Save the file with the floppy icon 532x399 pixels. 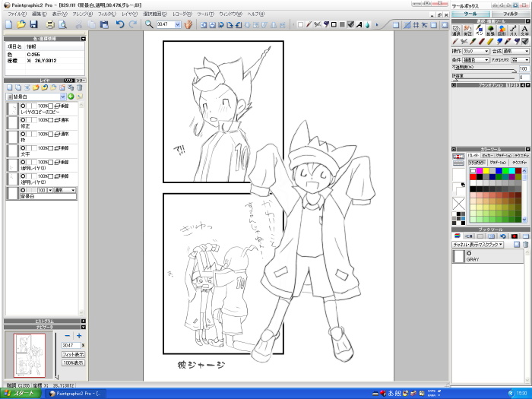tap(33, 24)
